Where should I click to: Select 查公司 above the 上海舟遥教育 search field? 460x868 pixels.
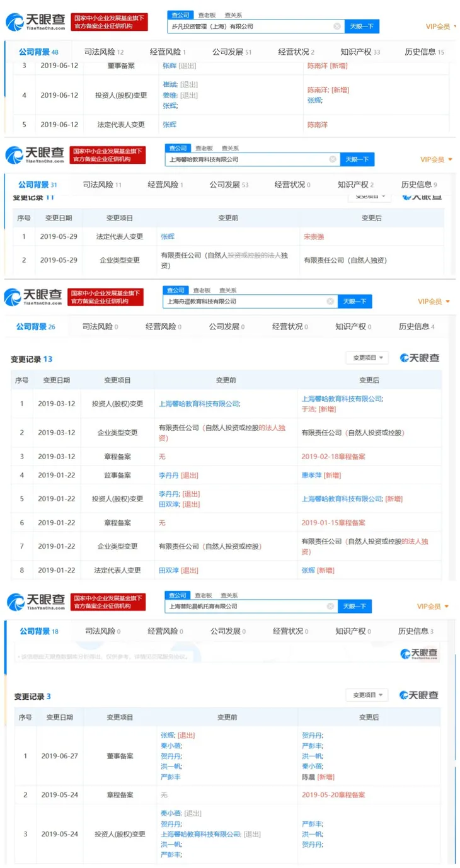[175, 290]
